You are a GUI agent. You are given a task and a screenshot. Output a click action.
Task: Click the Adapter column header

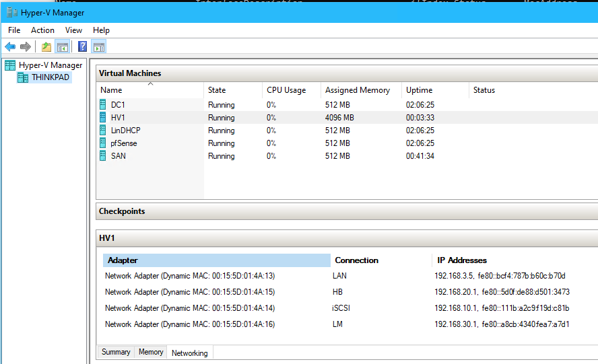point(217,260)
